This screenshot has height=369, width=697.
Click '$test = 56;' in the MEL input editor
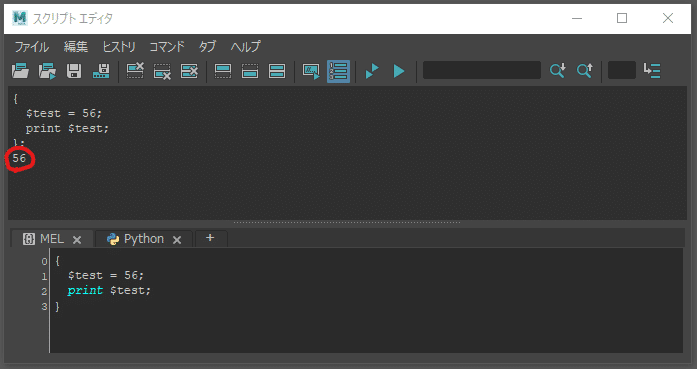tap(106, 275)
